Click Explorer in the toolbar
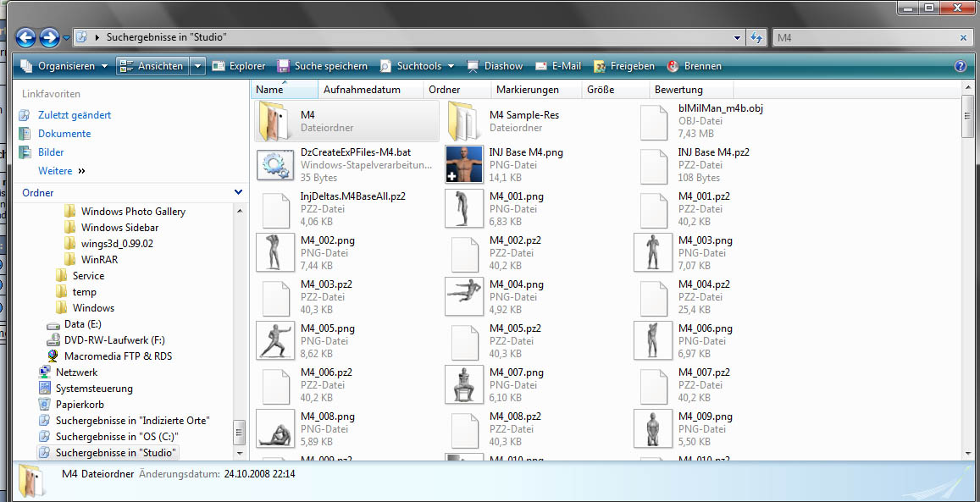980x502 pixels. (x=239, y=65)
